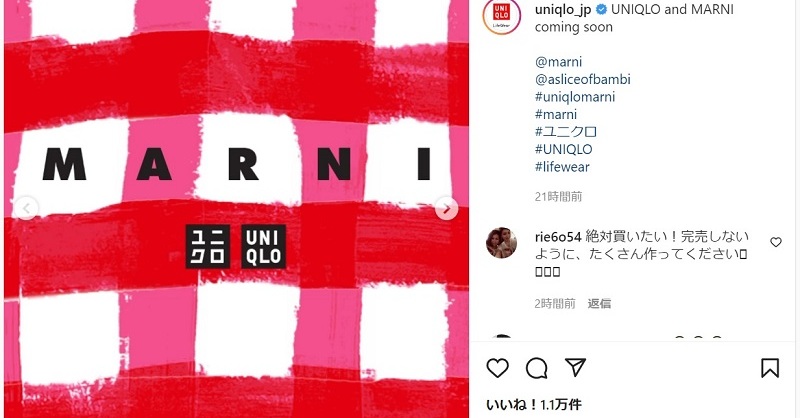Viewport: 800px width, 418px height.
Task: Open the #marni hashtag
Action: [x=556, y=114]
